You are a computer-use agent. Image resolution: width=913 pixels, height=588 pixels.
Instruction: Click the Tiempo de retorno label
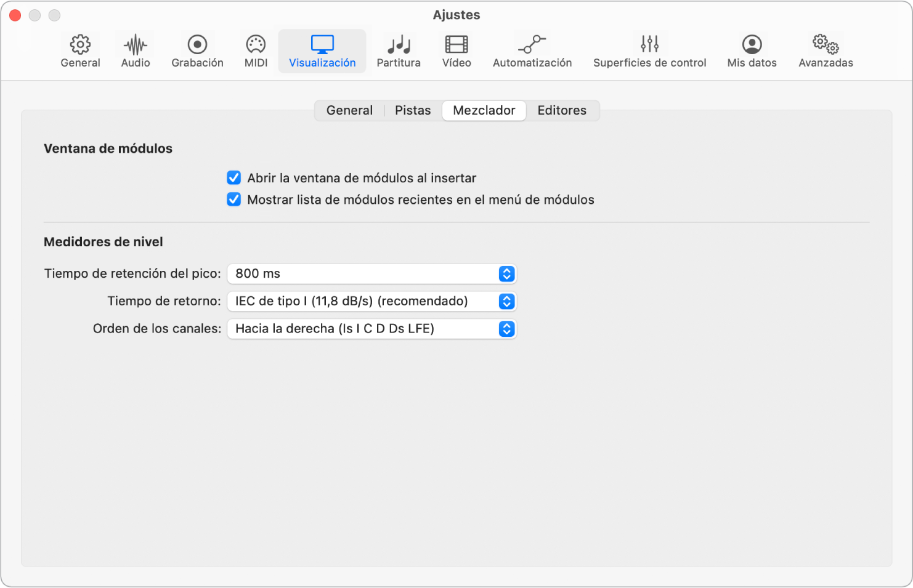pyautogui.click(x=164, y=301)
